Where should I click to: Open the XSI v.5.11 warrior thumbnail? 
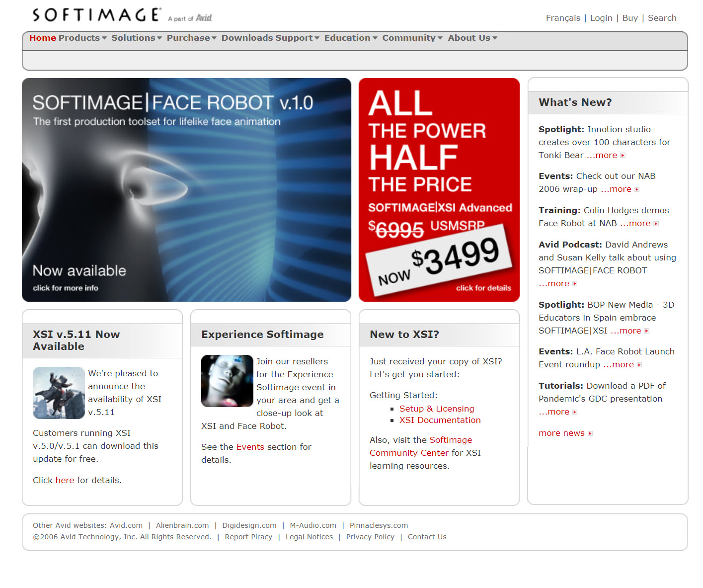59,393
